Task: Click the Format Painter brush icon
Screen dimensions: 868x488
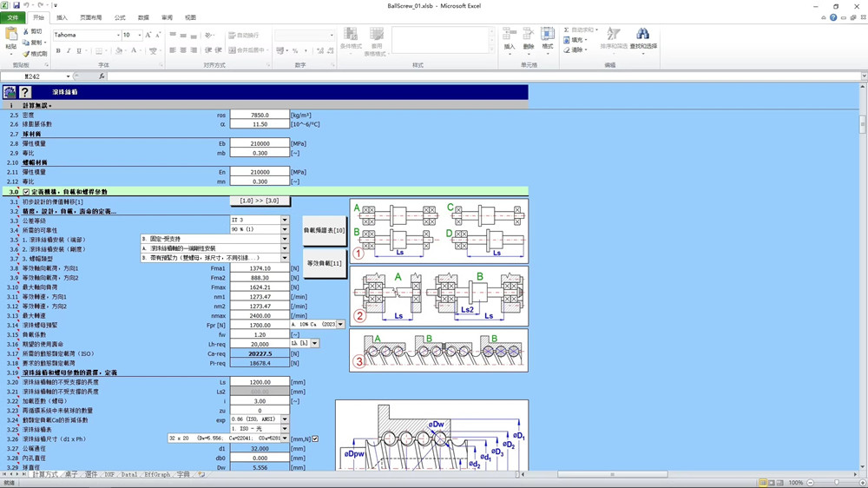Action: point(25,54)
